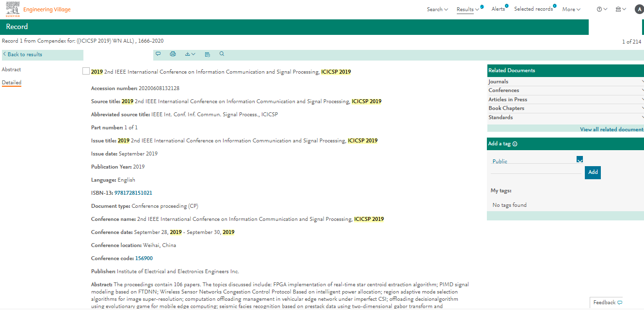644x310 pixels.
Task: Expand Journals related documents
Action: (565, 81)
